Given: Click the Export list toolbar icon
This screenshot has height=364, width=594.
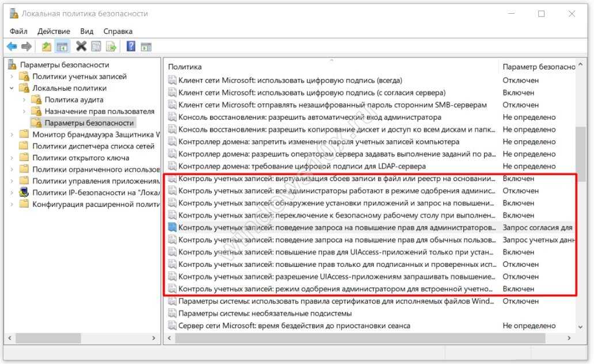Looking at the screenshot, I should click(x=111, y=47).
